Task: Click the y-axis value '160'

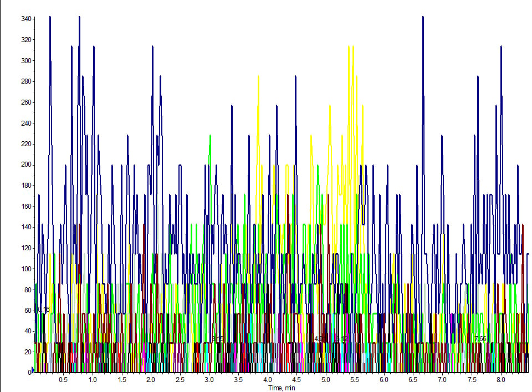Action: coord(26,206)
